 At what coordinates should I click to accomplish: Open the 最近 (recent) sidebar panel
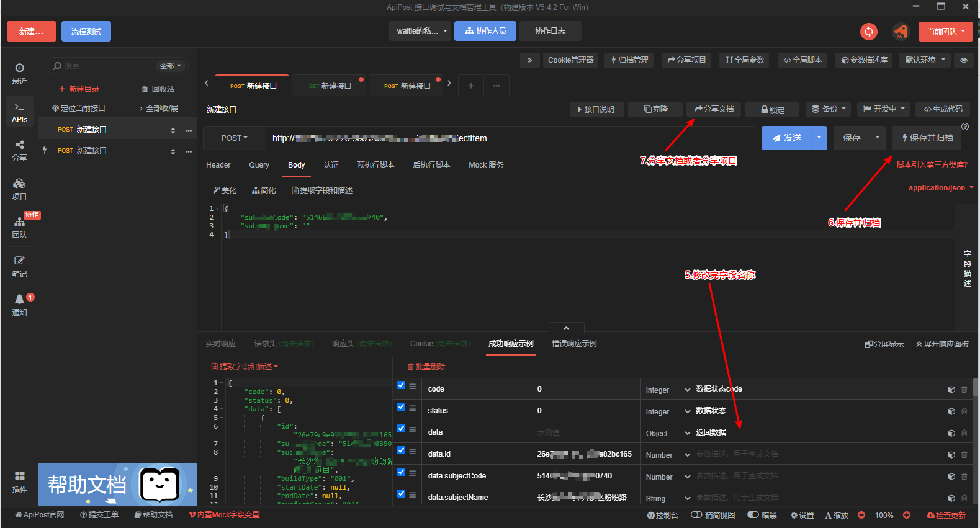click(x=19, y=74)
